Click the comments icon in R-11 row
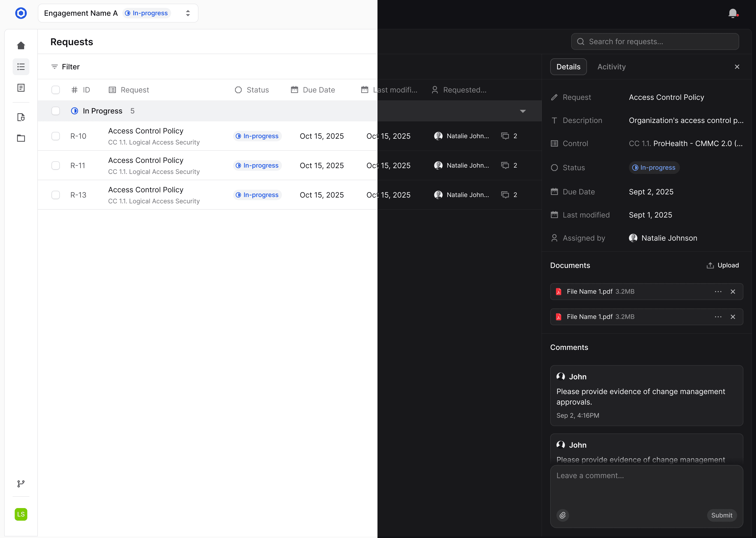756x538 pixels. 505,166
